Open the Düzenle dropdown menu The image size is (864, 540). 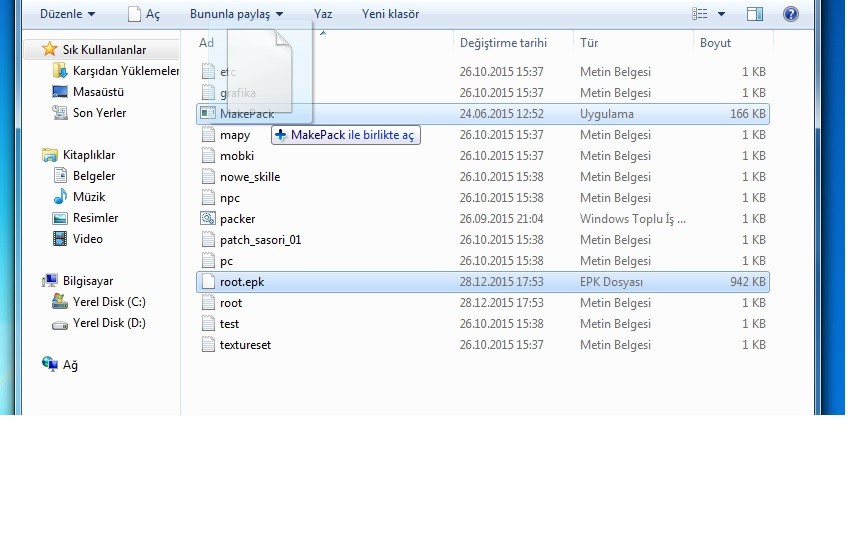67,14
